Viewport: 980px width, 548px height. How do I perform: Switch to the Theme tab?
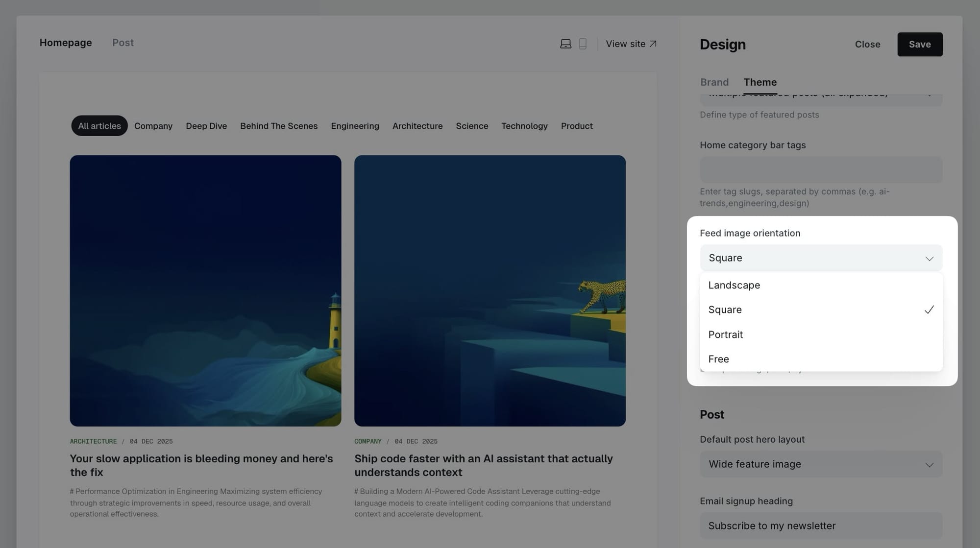(x=760, y=82)
